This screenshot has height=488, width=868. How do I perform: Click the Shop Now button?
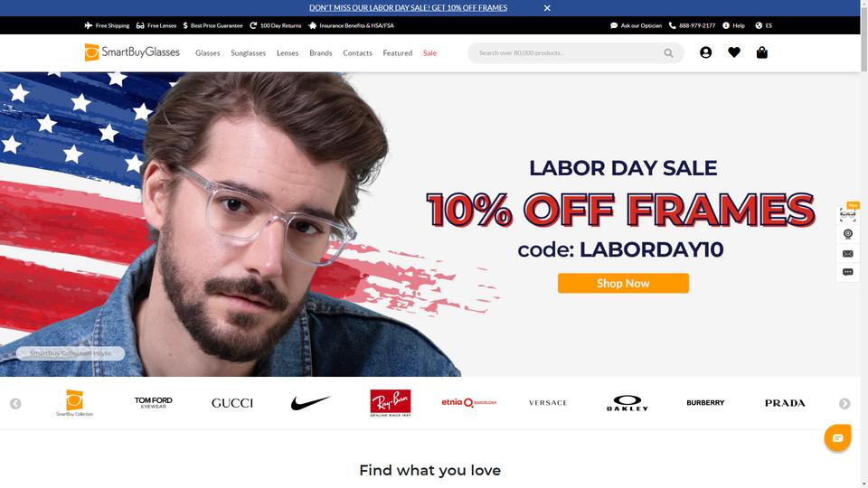tap(623, 283)
